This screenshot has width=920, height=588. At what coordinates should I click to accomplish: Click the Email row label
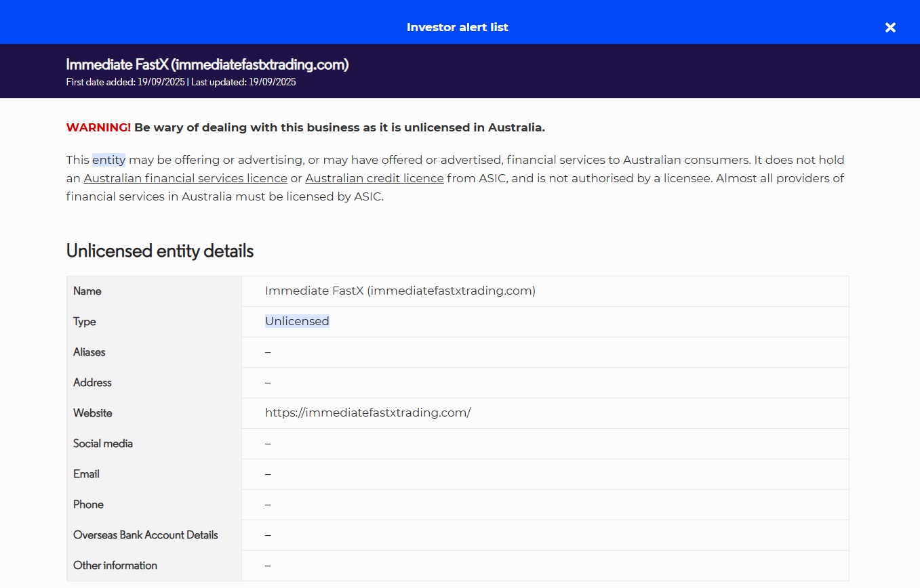pos(86,474)
